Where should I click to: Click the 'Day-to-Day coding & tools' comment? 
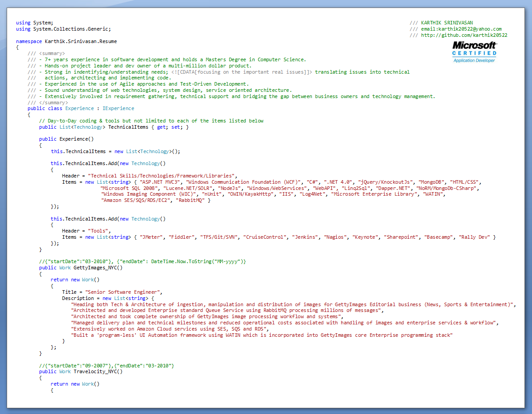(x=151, y=121)
